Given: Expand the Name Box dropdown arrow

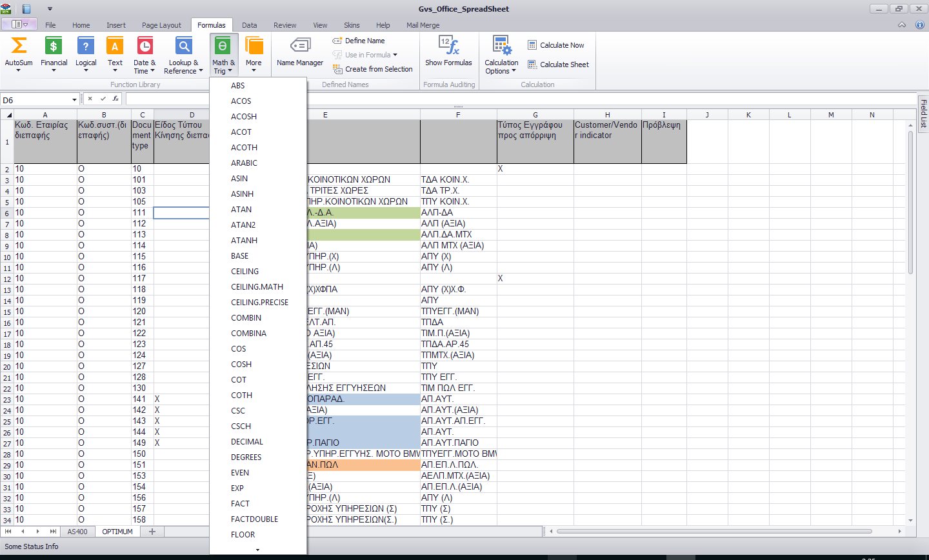Looking at the screenshot, I should tap(75, 100).
